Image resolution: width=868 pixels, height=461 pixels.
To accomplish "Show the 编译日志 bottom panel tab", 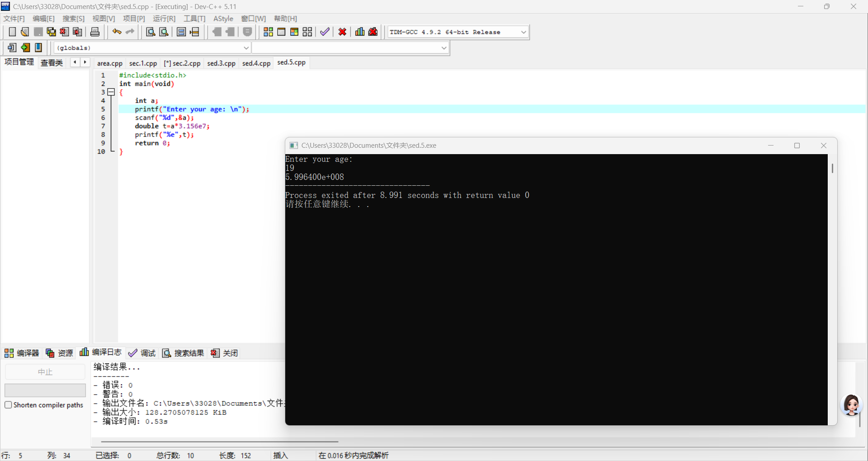I will click(x=100, y=352).
